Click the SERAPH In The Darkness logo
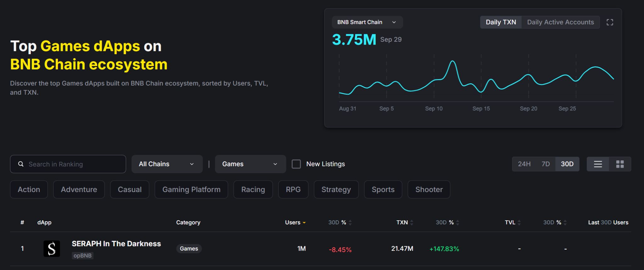This screenshot has height=270, width=644. coord(52,249)
